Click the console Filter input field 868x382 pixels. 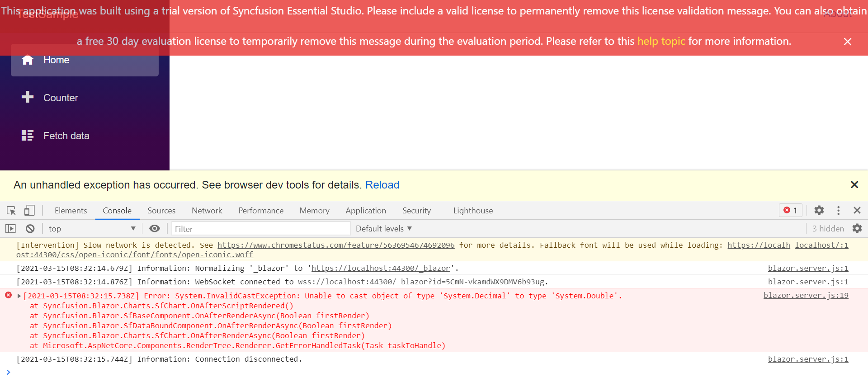pyautogui.click(x=261, y=229)
